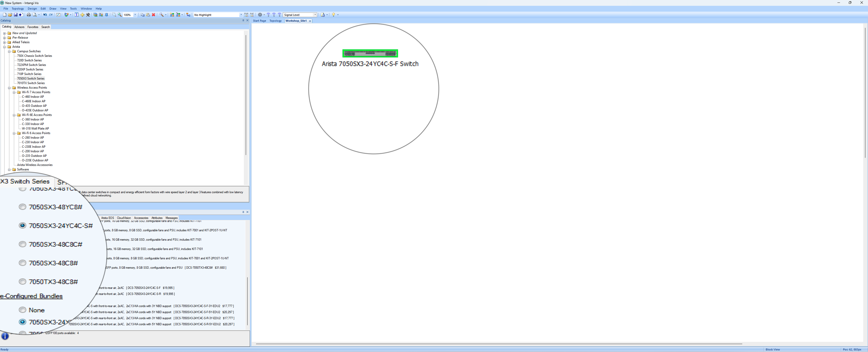This screenshot has width=868, height=352.
Task: Switch to the CloudVision tab
Action: click(x=124, y=218)
